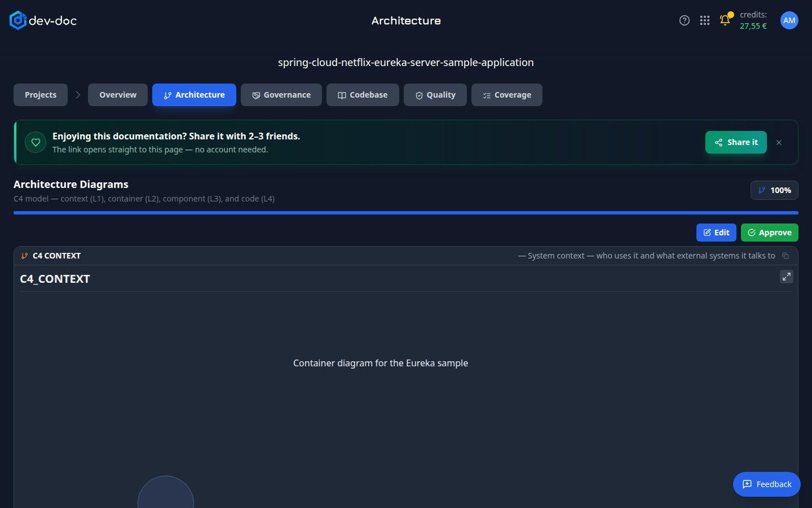Switch to the Governance tab
The width and height of the screenshot is (812, 508).
tap(281, 95)
